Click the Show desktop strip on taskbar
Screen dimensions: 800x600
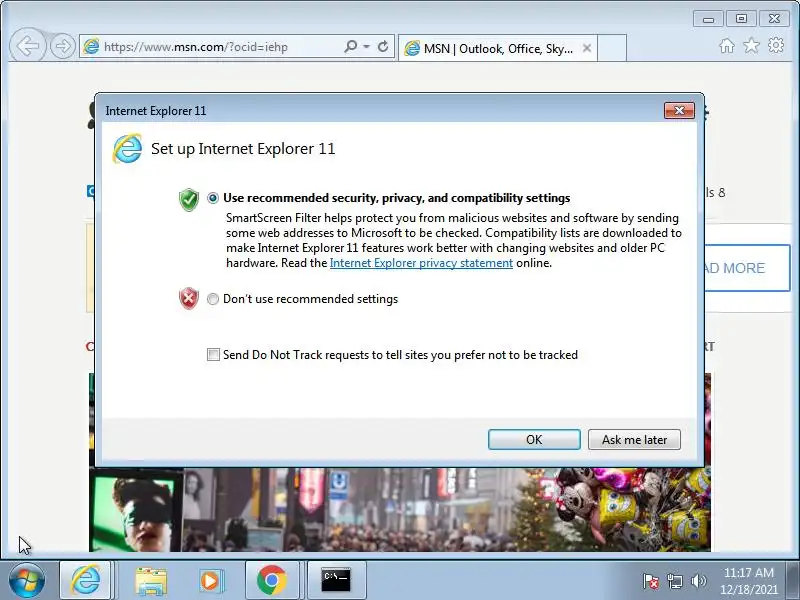coord(793,580)
